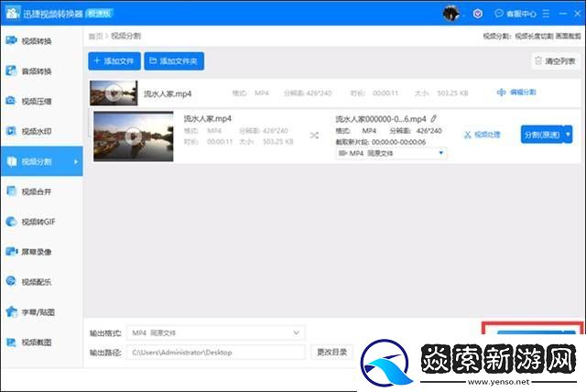The width and height of the screenshot is (586, 392).
Task: Click the 视频转GIF sidebar icon
Action: click(11, 222)
